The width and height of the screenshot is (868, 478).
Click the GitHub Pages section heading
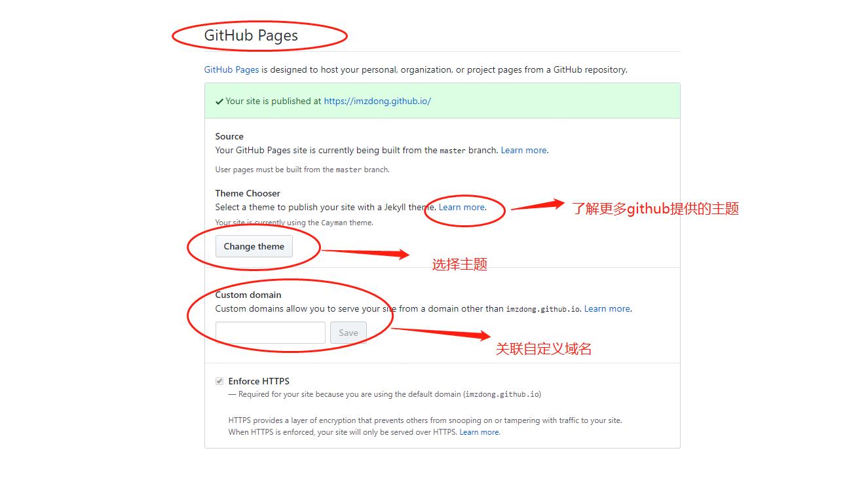click(251, 35)
